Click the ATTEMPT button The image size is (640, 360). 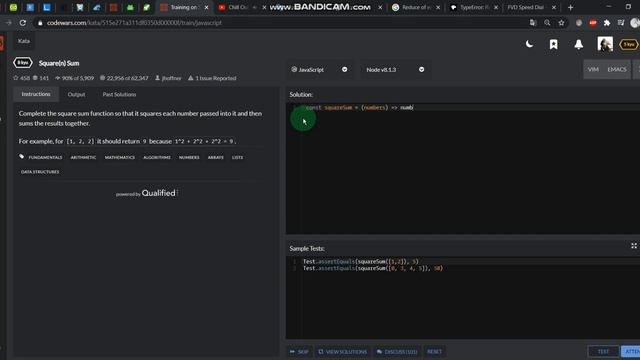631,351
